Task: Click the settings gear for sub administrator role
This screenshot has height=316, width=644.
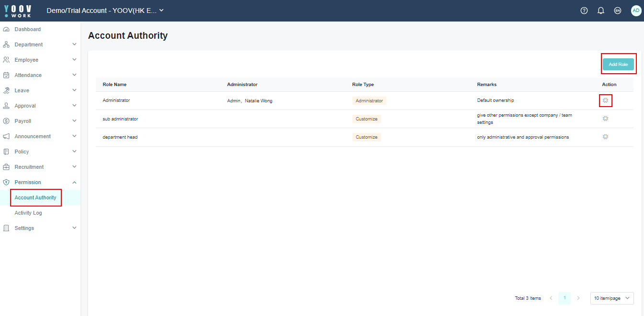Action: (x=605, y=119)
